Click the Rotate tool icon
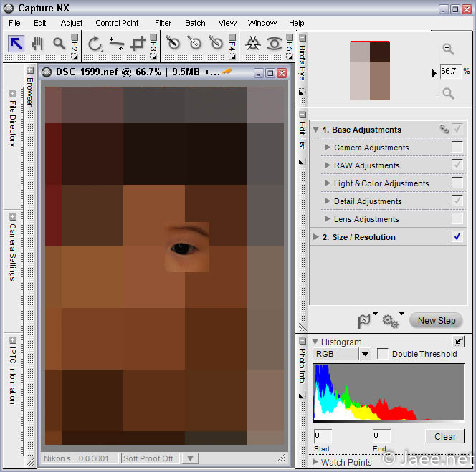Viewport: 476px width, 472px height. [95, 44]
